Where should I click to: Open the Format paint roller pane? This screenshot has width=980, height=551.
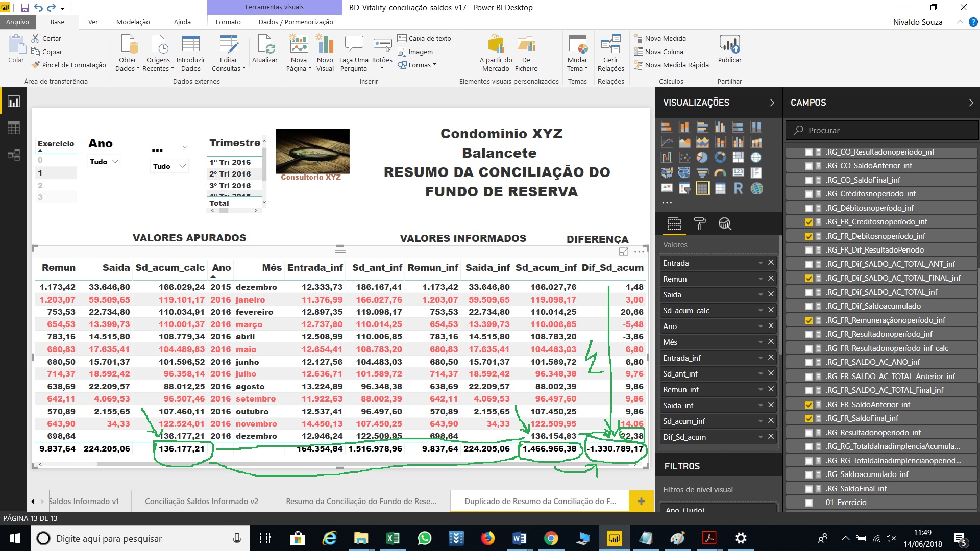pos(700,223)
